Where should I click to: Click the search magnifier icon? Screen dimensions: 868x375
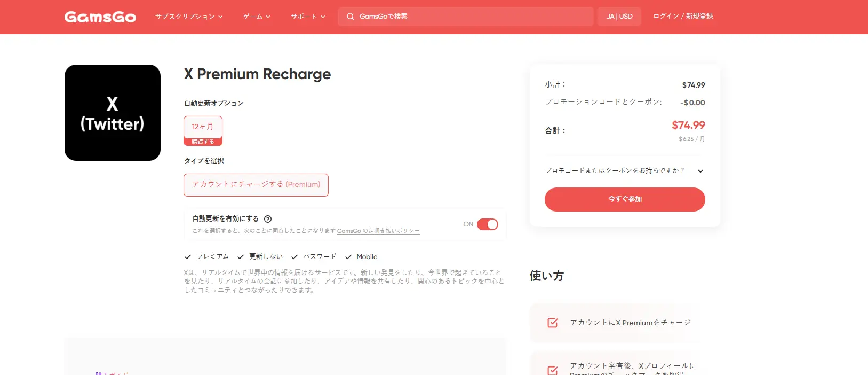point(350,17)
